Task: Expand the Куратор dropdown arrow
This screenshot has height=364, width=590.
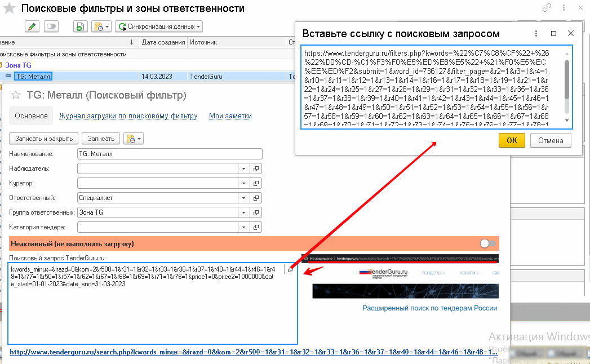Action: tap(243, 183)
